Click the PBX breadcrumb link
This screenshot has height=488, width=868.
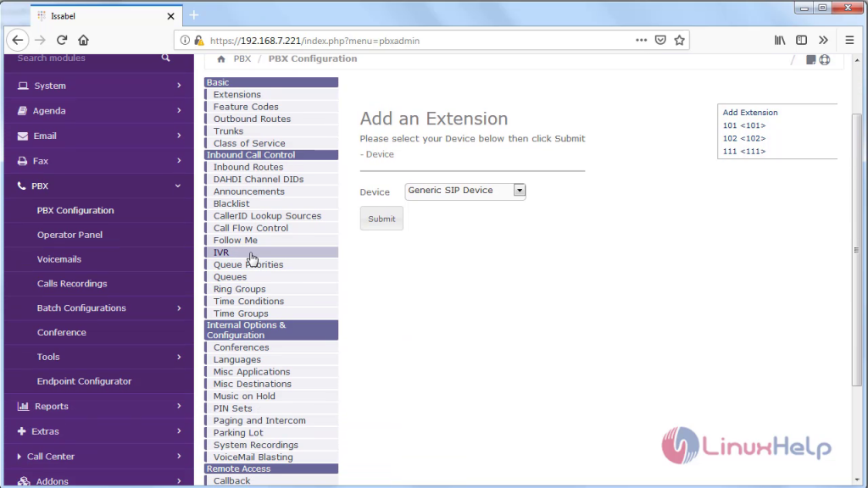(x=242, y=58)
